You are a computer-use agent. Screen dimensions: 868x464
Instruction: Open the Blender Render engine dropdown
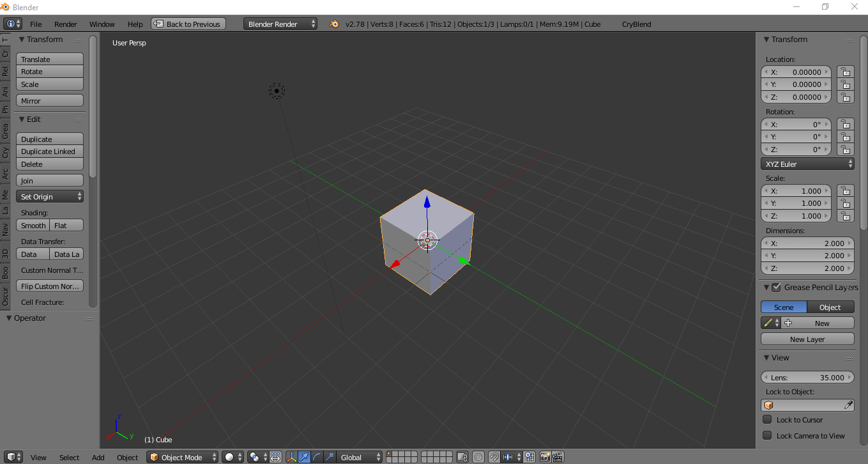[280, 24]
